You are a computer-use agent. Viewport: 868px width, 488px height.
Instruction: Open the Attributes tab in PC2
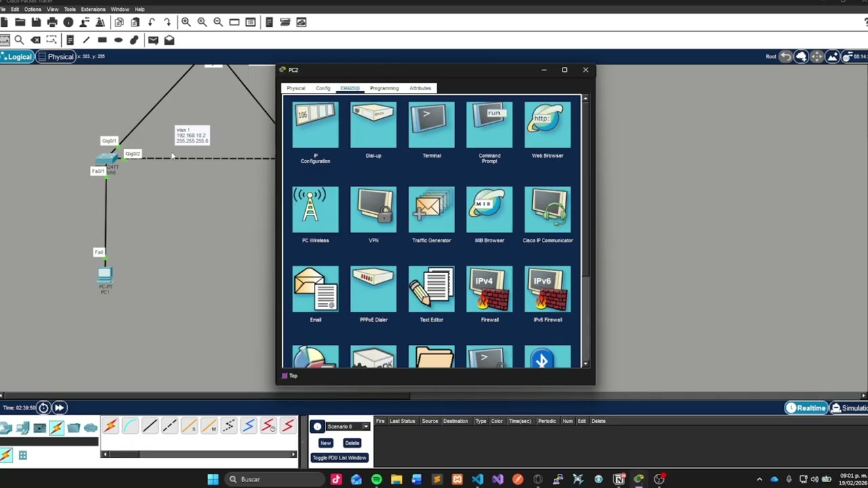pos(420,88)
